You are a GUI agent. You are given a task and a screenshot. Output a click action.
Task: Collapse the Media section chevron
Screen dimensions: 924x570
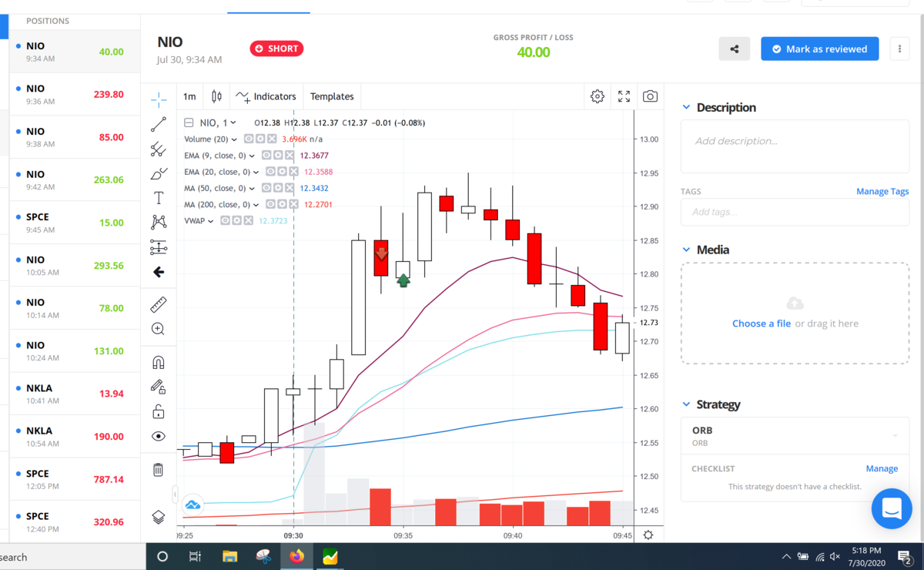686,250
